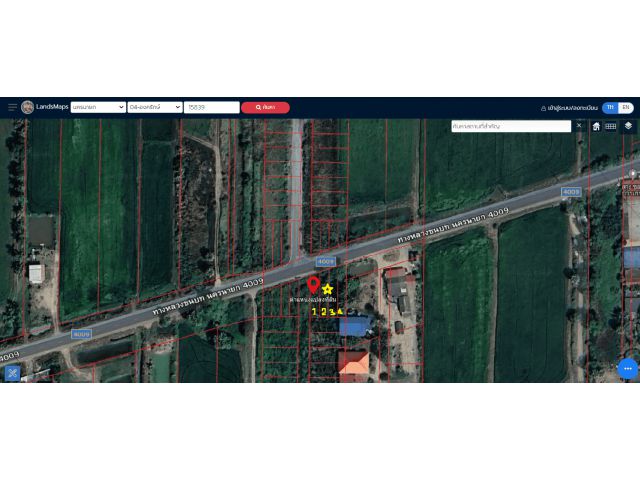Open the map layers icon
The image size is (640, 480).
[x=628, y=126]
